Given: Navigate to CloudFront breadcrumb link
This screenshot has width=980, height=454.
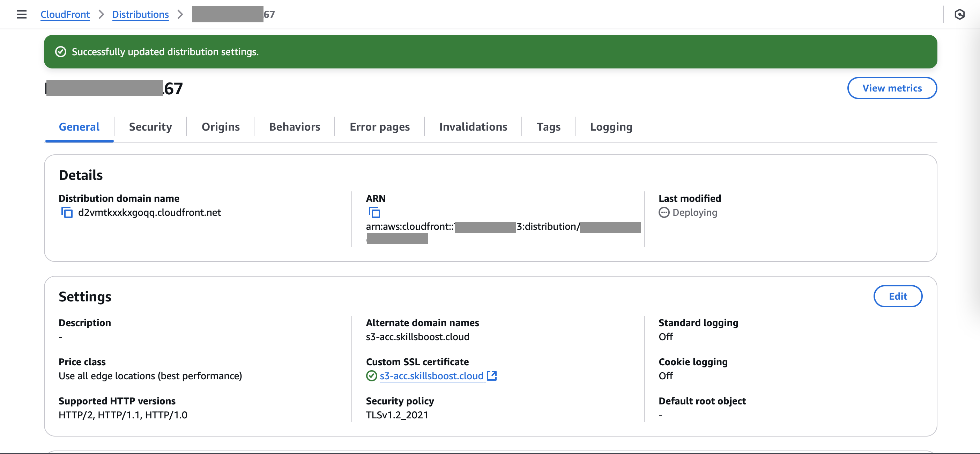Looking at the screenshot, I should click(65, 14).
